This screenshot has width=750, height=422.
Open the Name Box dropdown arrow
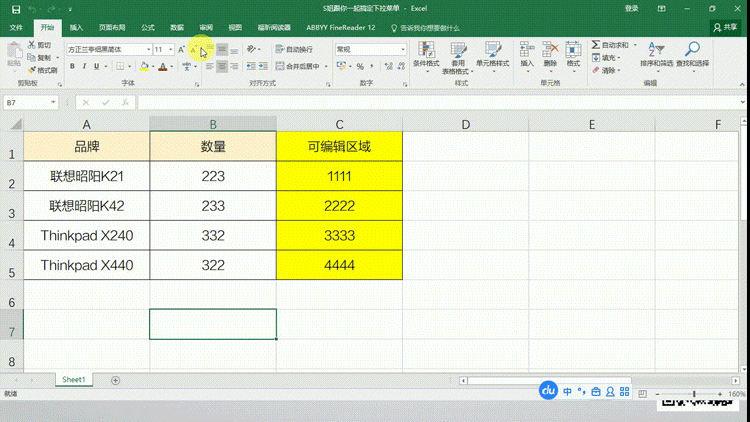pos(53,102)
